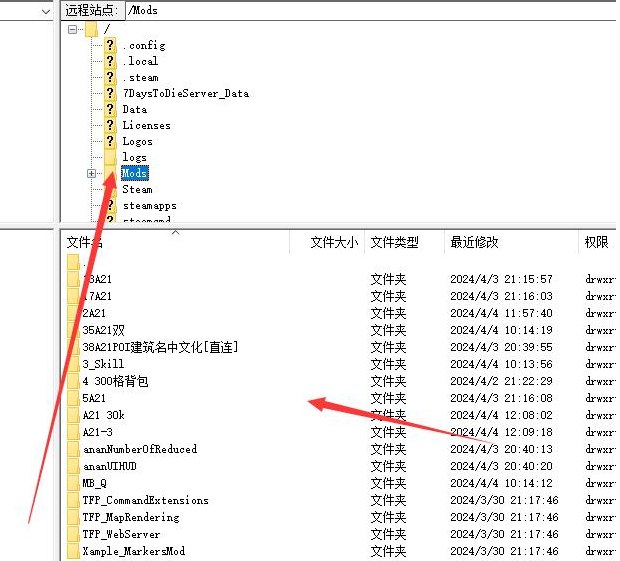Click the TFP_WebServer folder icon
Image resolution: width=620 pixels, height=561 pixels.
click(x=73, y=534)
